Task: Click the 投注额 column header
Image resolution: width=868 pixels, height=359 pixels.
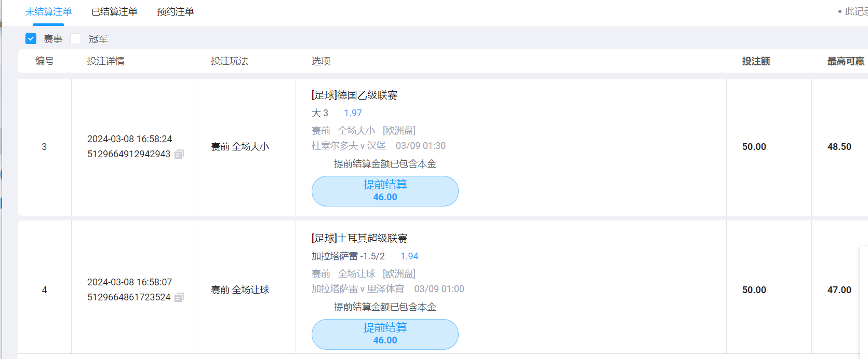Action: pos(756,61)
